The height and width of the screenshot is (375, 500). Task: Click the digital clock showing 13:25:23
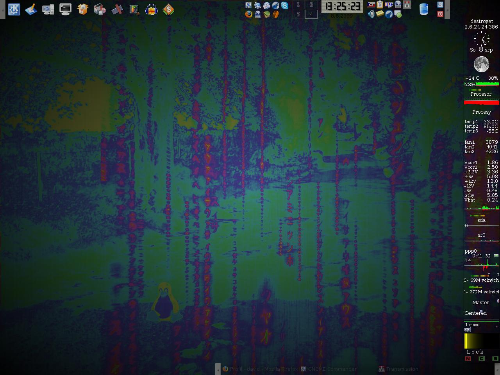[x=342, y=6]
